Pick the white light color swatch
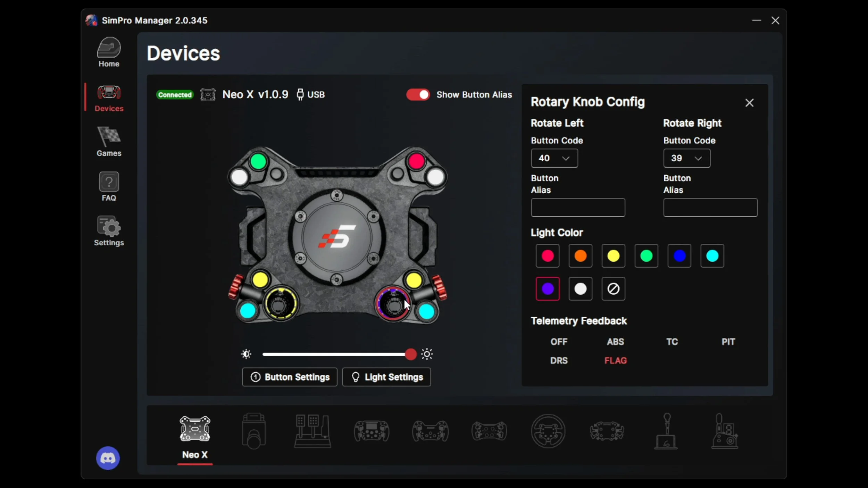The height and width of the screenshot is (488, 868). pos(580,288)
